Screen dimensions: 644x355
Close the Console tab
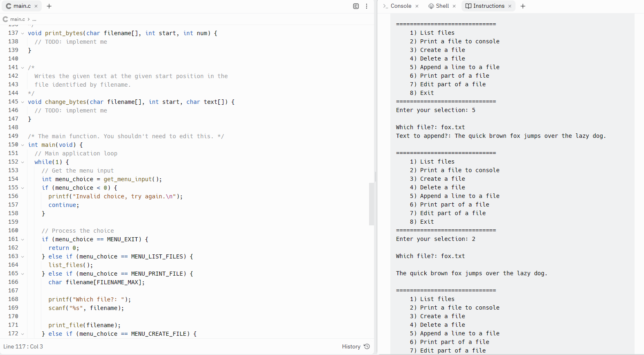[417, 6]
